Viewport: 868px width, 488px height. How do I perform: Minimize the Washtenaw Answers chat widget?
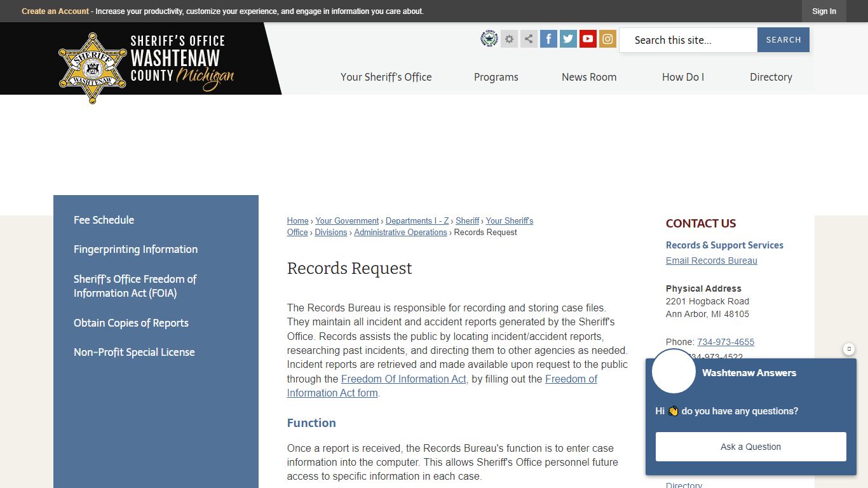849,349
